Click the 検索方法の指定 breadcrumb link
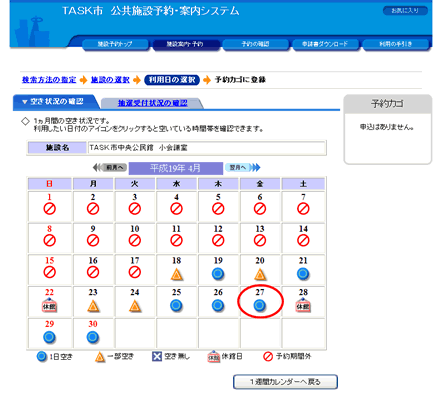 point(49,80)
